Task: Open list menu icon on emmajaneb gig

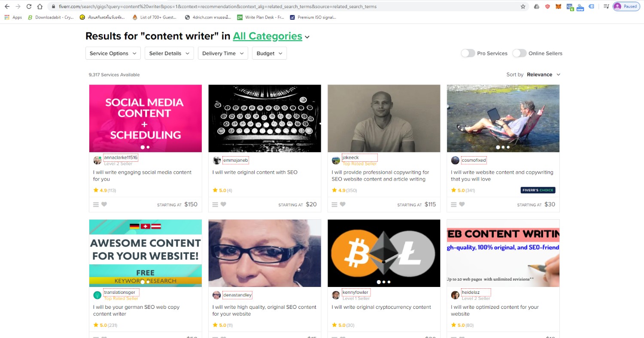Action: pyautogui.click(x=215, y=205)
